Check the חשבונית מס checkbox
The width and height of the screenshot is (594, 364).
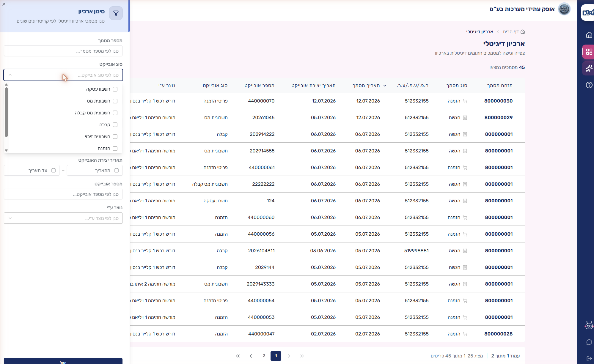[x=115, y=101]
